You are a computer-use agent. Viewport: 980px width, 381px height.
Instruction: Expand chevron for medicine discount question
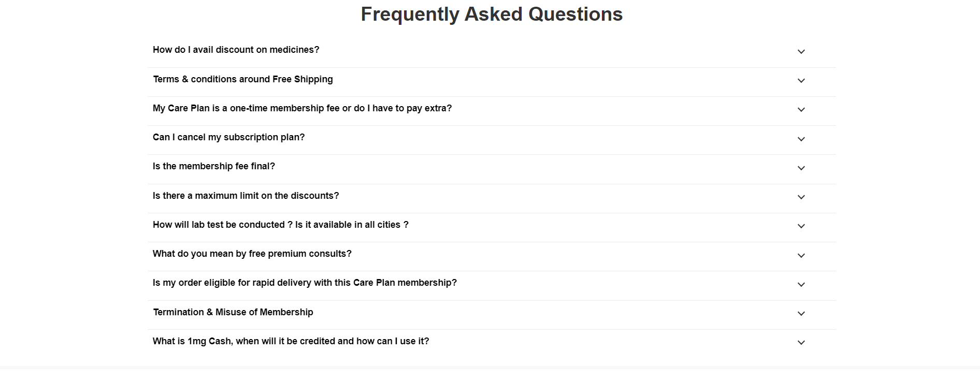pos(801,52)
